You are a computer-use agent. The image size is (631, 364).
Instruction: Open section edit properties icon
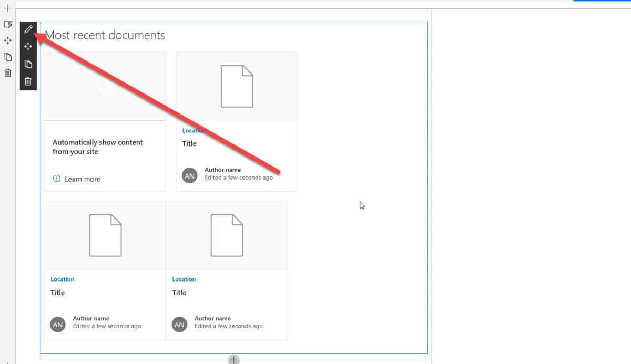[7, 24]
